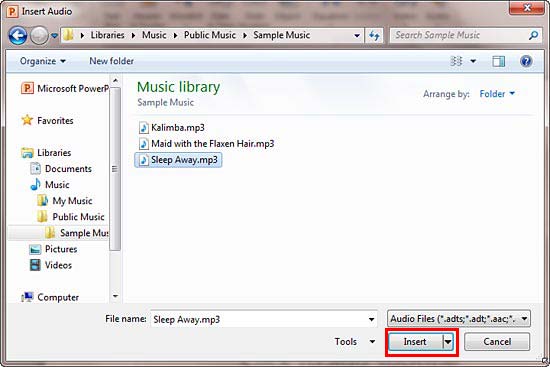Open the Organize menu
The height and width of the screenshot is (367, 550).
[43, 61]
